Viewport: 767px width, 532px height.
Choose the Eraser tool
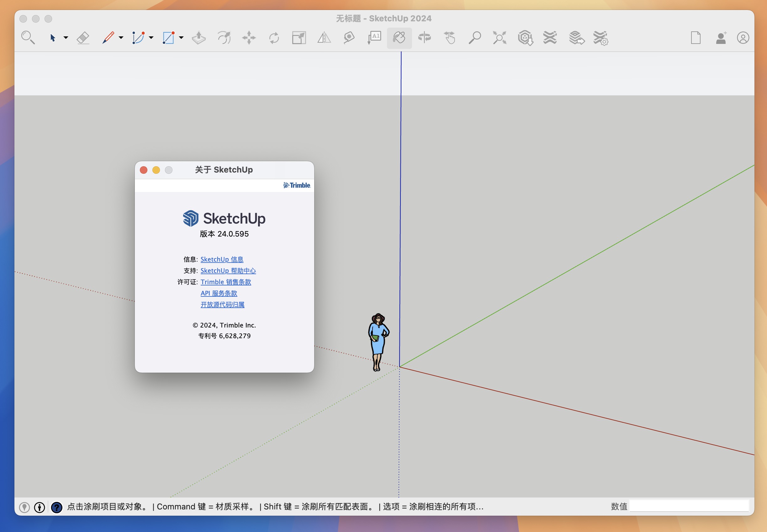[x=83, y=38]
